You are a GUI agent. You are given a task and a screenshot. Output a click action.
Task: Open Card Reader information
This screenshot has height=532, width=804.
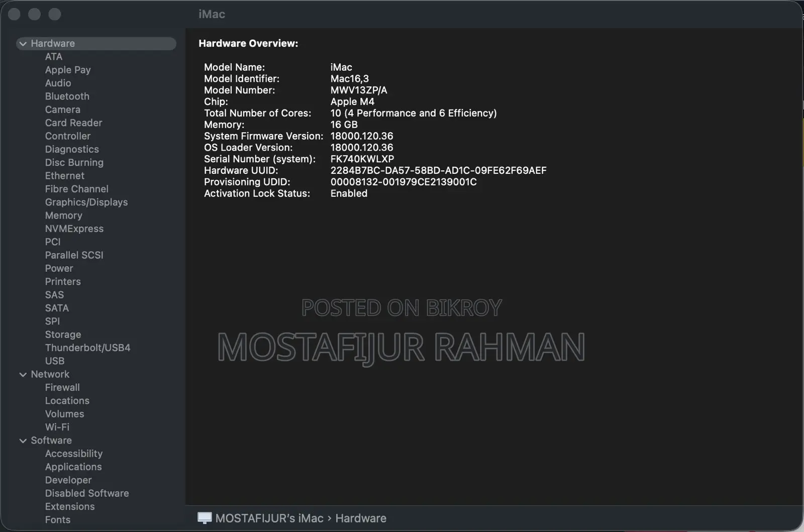pyautogui.click(x=73, y=123)
